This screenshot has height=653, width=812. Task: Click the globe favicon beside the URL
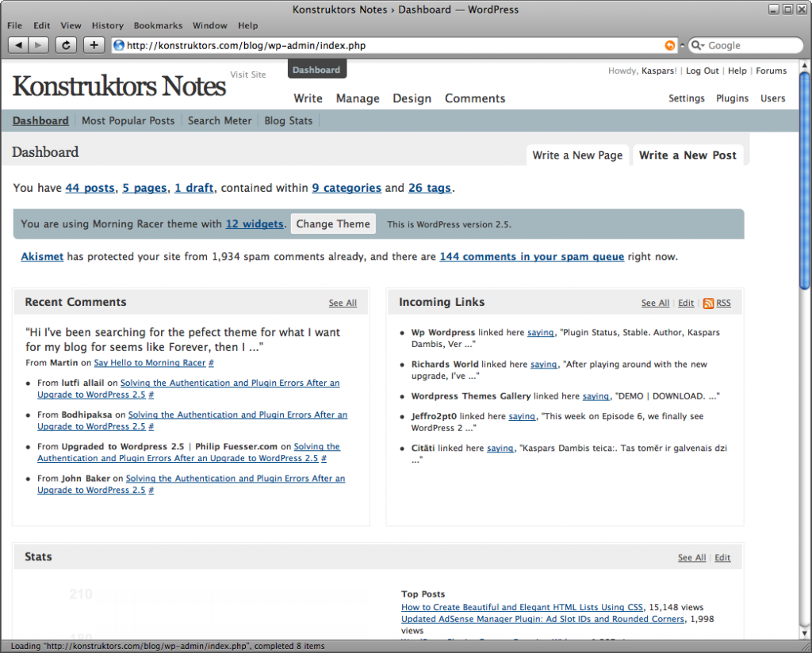119,46
